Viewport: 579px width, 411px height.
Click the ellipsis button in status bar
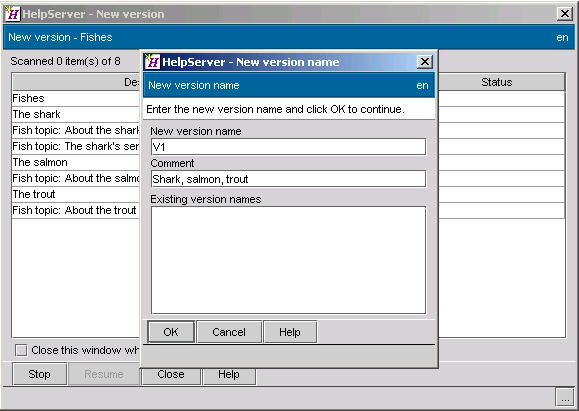pyautogui.click(x=565, y=398)
